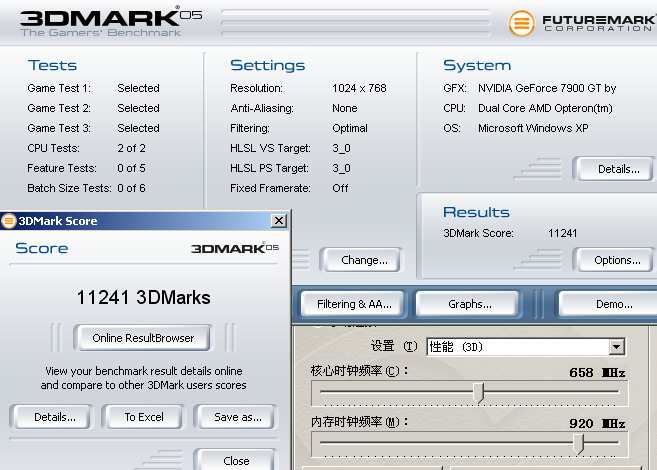Click Game Test 1 Selected status
This screenshot has height=470, width=657.
pos(138,88)
